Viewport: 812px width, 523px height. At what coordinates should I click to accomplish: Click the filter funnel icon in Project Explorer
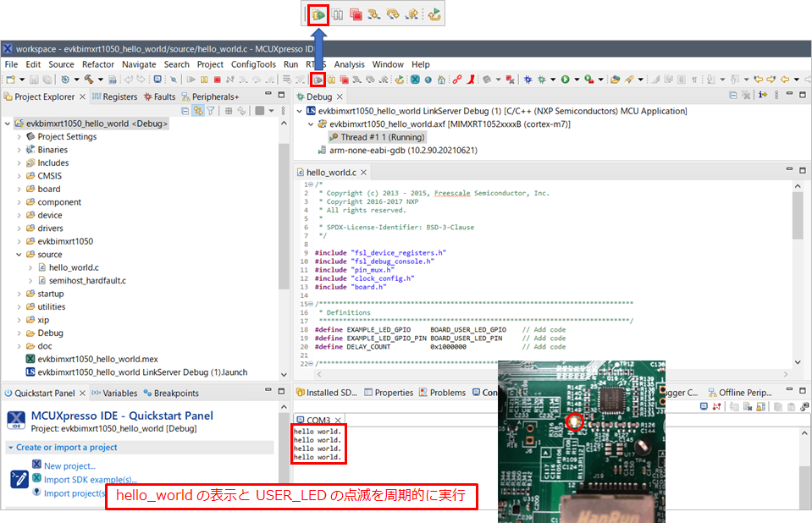[211, 111]
